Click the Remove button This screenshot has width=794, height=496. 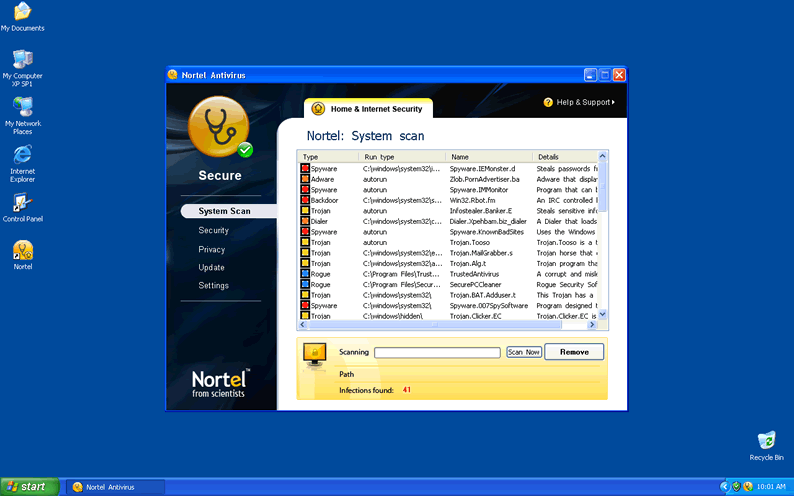click(574, 352)
